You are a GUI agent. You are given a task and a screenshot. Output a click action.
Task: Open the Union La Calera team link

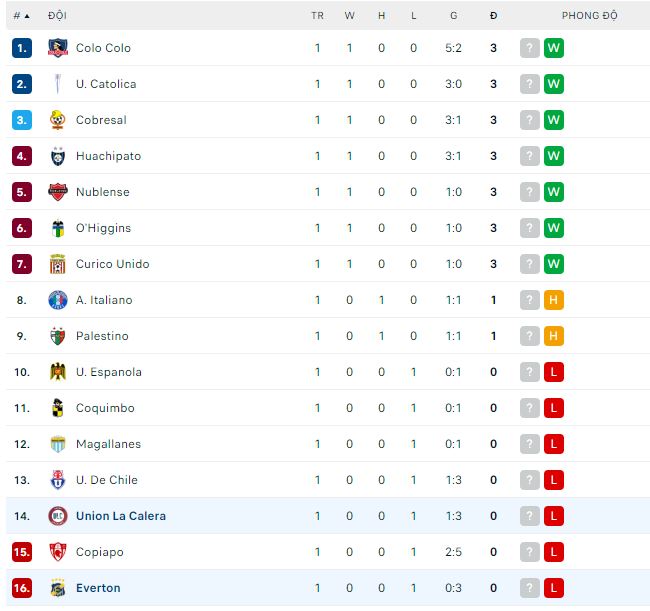point(121,516)
